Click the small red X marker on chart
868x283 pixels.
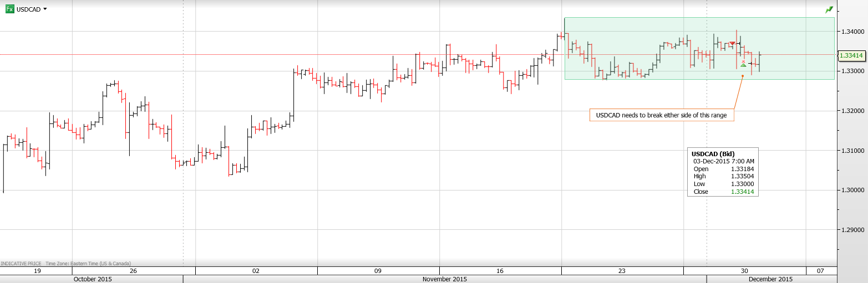tap(743, 61)
